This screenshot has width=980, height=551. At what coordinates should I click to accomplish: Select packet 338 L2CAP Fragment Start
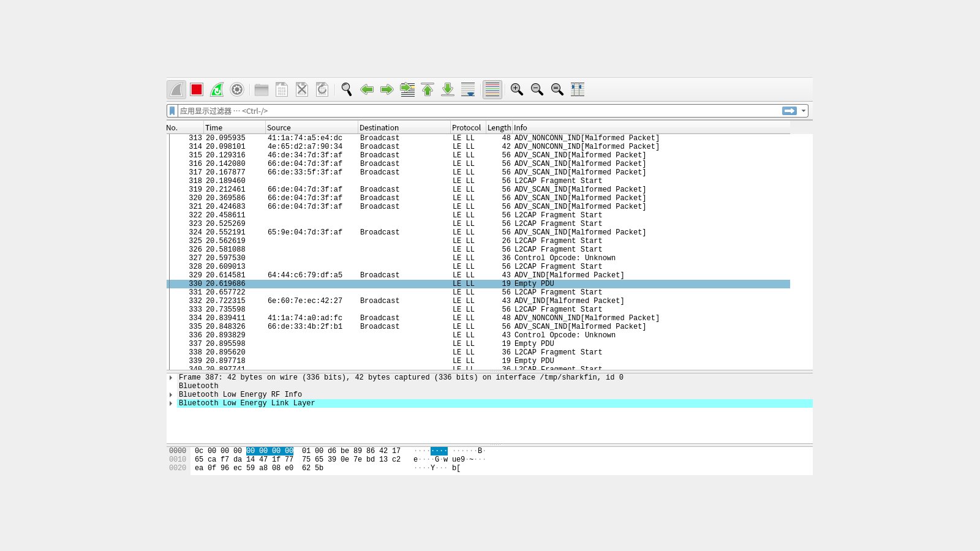478,353
